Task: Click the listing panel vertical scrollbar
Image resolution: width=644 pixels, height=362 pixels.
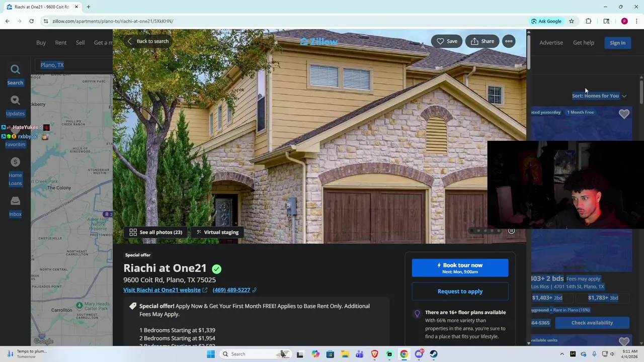Action: (x=528, y=52)
